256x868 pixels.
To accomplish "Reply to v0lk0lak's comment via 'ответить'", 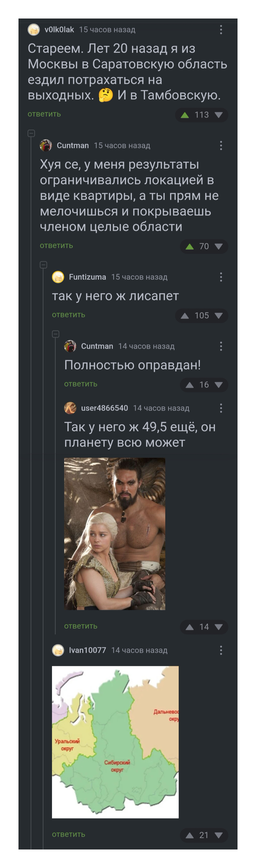I will (44, 114).
